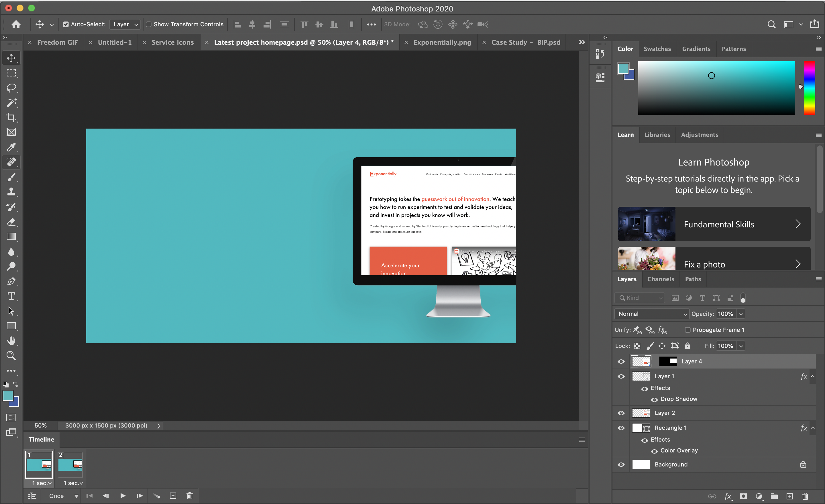Image resolution: width=825 pixels, height=504 pixels.
Task: Pick the Eyedropper tool
Action: [x=11, y=147]
